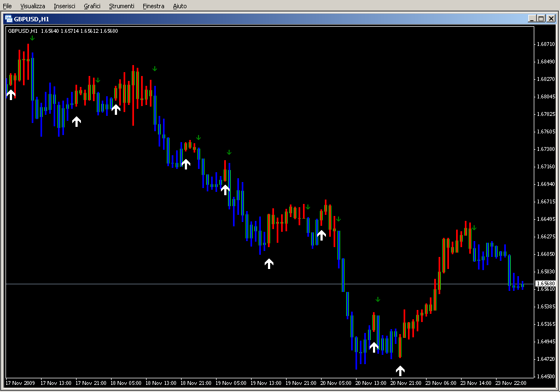
Task: Click the 1.66050 price scale label
Action: coord(546,254)
